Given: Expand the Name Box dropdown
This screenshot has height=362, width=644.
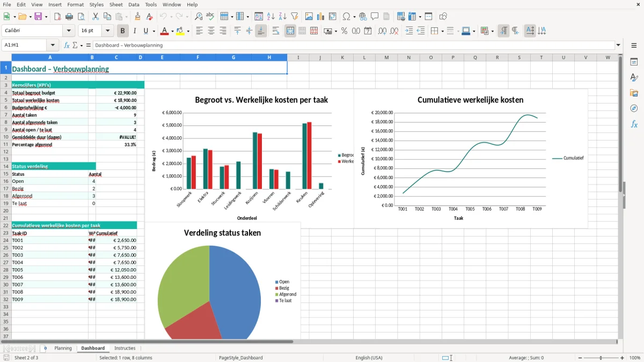Looking at the screenshot, I should tap(52, 45).
